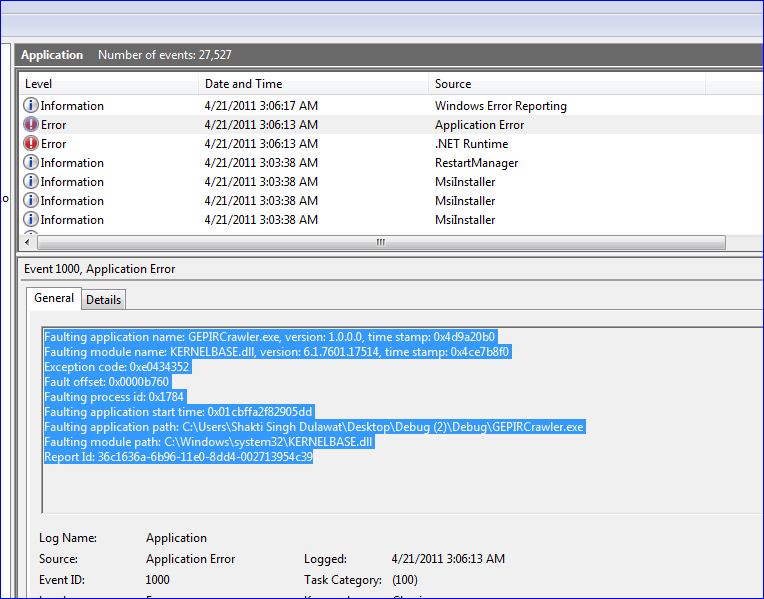
Task: Click the Application Error source cell
Action: [479, 125]
